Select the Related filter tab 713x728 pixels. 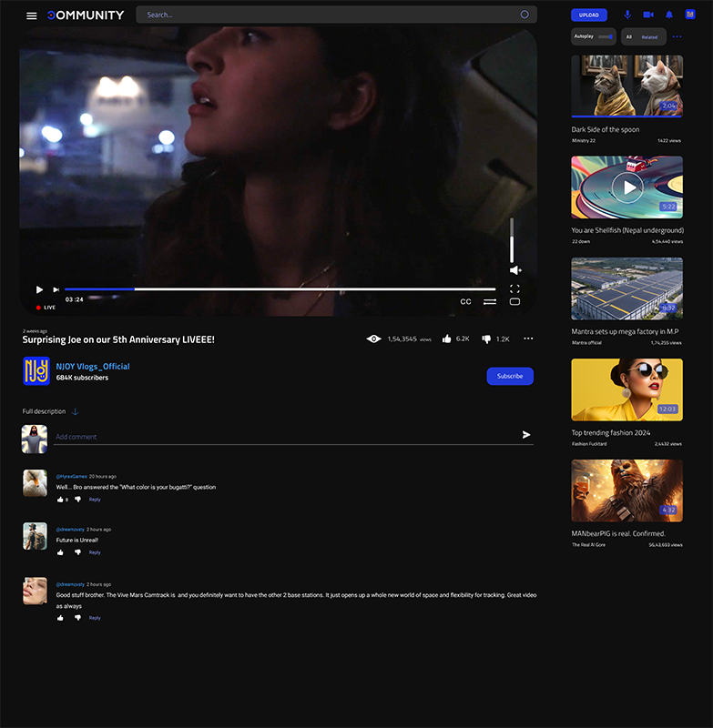(x=649, y=37)
